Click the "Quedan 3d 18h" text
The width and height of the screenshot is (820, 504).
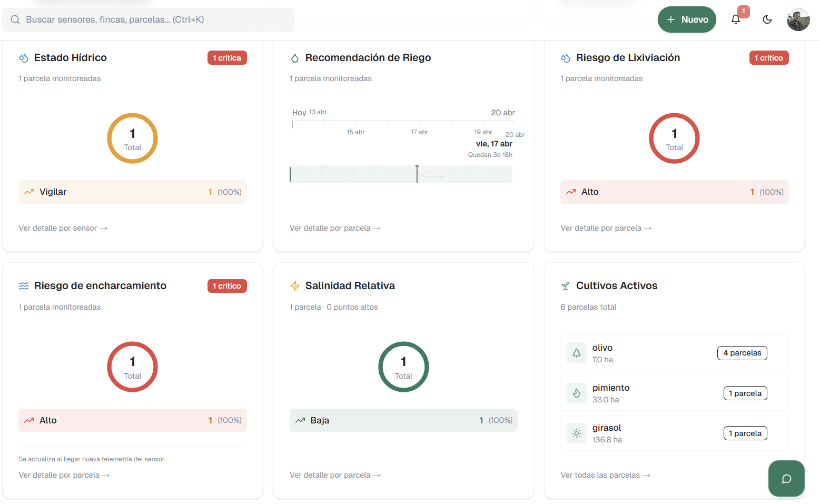point(490,155)
